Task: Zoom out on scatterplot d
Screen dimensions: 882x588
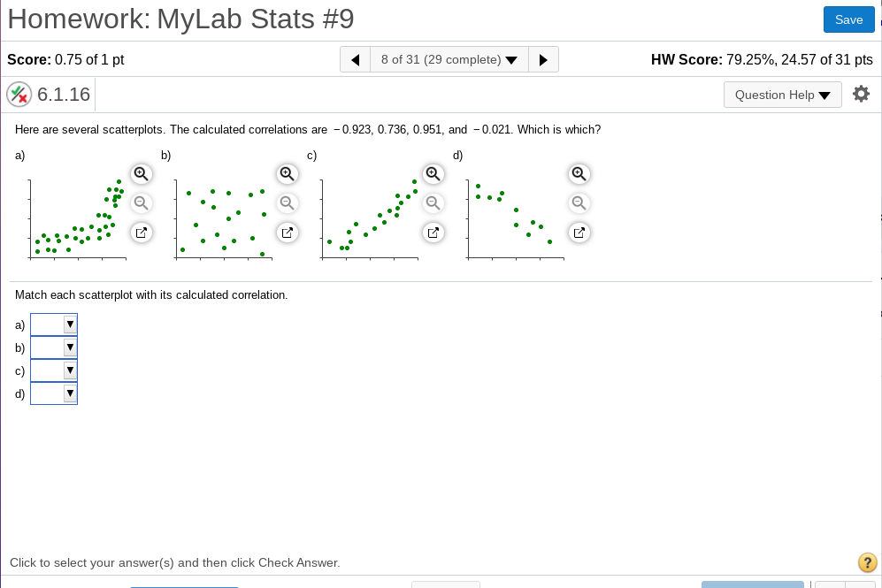Action: point(579,202)
